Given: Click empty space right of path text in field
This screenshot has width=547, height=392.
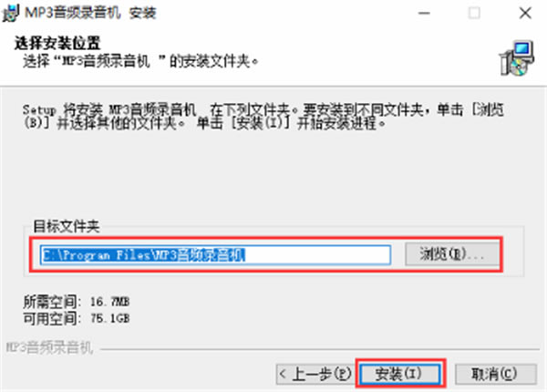Looking at the screenshot, I should 317,254.
